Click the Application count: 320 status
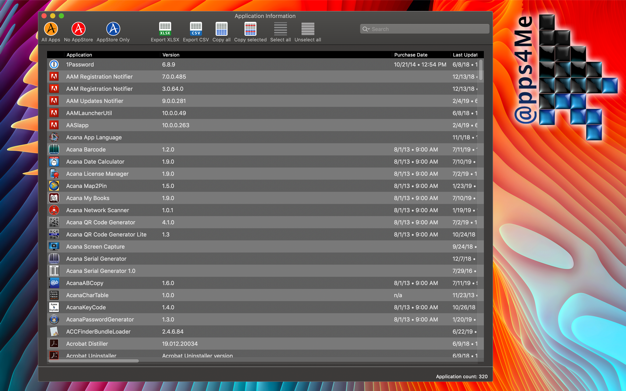Viewport: 626px width, 391px height. [462, 376]
